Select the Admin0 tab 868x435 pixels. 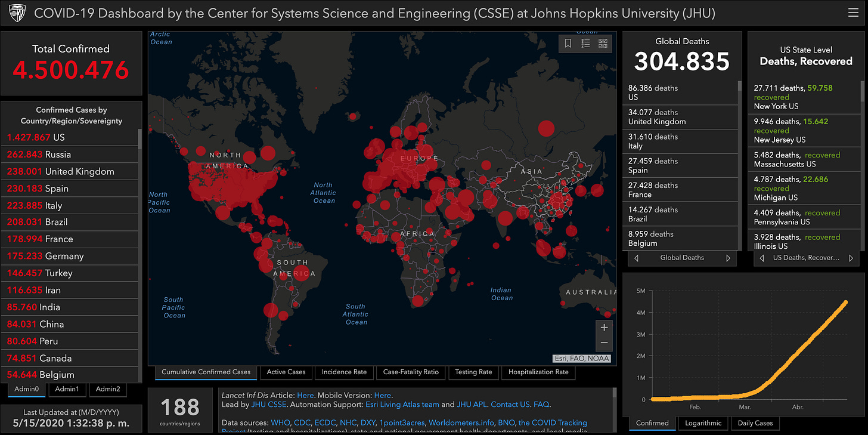tap(27, 389)
